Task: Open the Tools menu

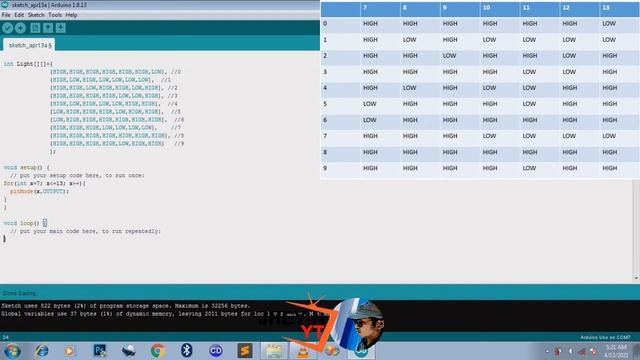Action: (x=55, y=15)
